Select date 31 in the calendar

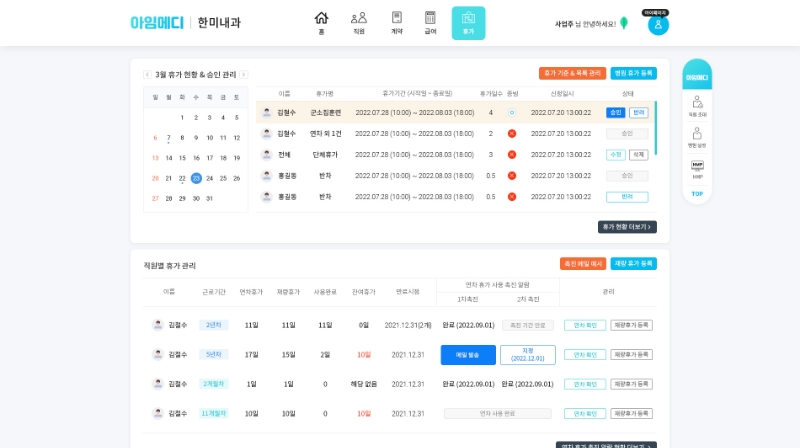pyautogui.click(x=209, y=198)
